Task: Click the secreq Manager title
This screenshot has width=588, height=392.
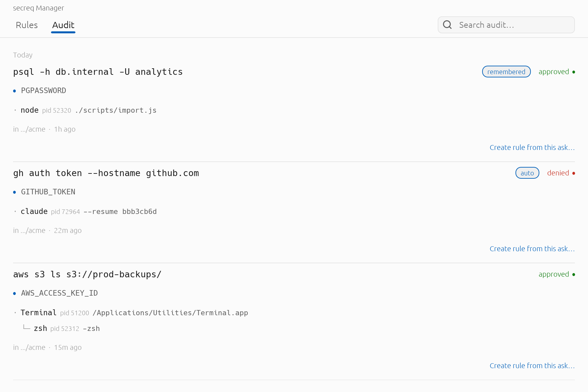Action: (39, 8)
